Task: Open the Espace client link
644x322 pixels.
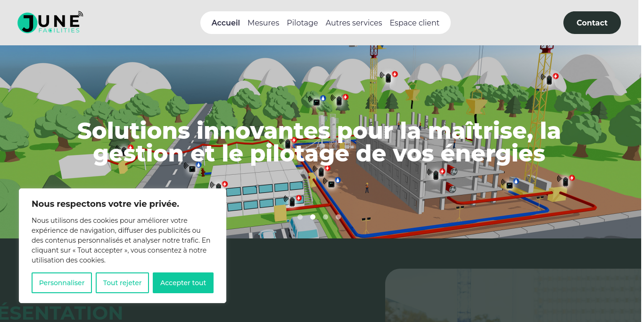Action: tap(414, 23)
